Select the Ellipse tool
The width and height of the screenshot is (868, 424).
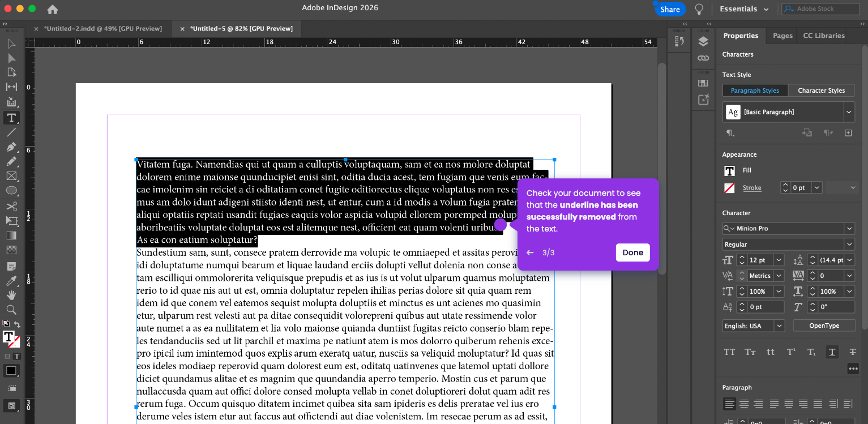pyautogui.click(x=11, y=191)
